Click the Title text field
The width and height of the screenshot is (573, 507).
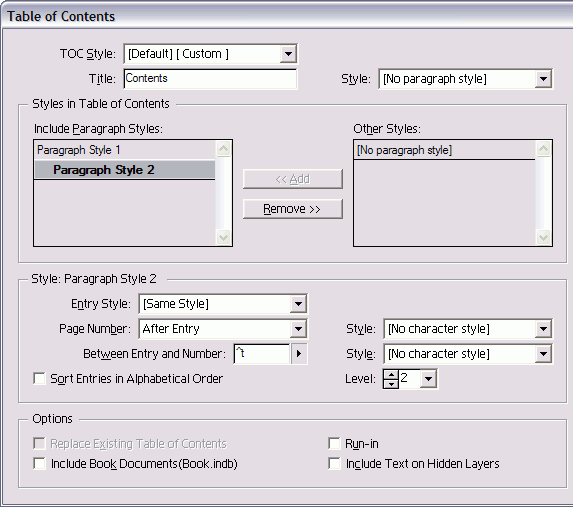pos(210,79)
